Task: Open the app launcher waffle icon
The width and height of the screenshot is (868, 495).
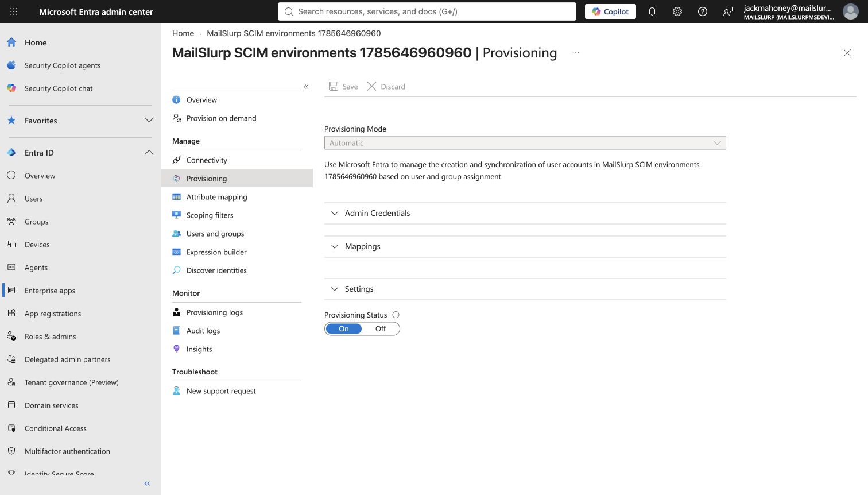Action: tap(14, 11)
